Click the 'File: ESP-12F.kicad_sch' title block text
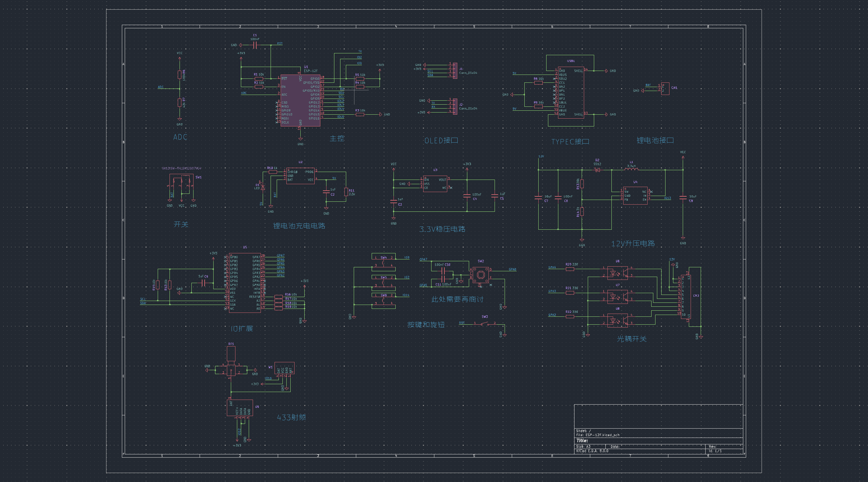 pyautogui.click(x=598, y=435)
